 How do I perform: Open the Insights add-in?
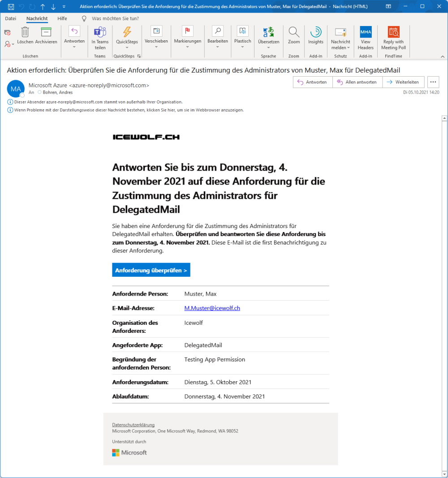click(316, 35)
